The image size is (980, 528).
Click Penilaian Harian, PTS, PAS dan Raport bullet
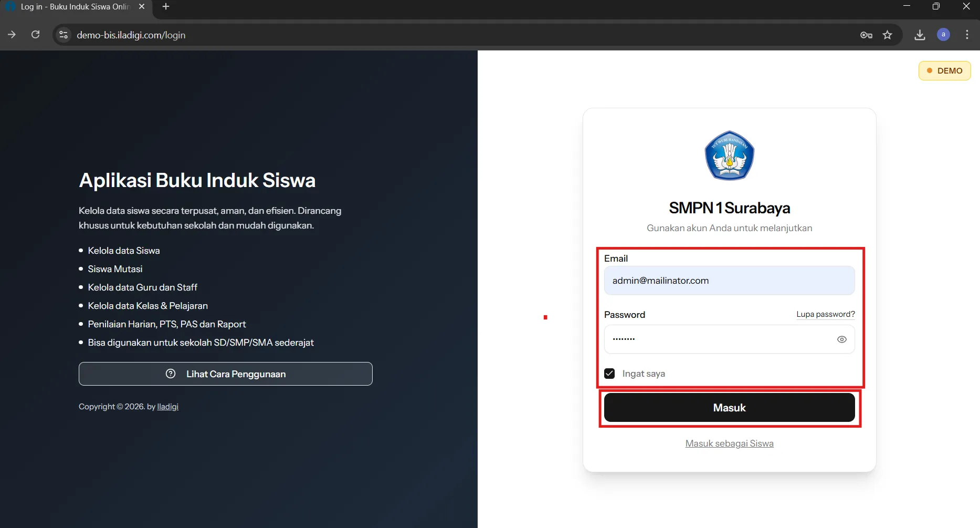(166, 324)
